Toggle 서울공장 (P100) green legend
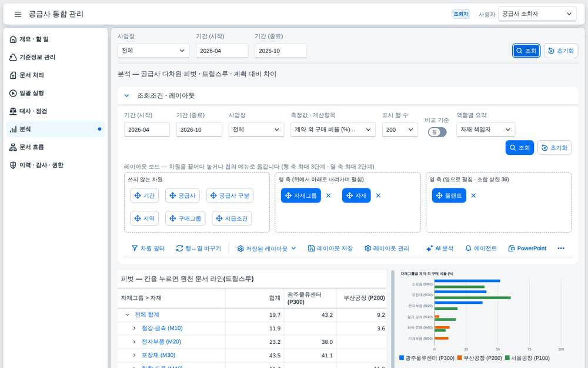 pos(527,358)
